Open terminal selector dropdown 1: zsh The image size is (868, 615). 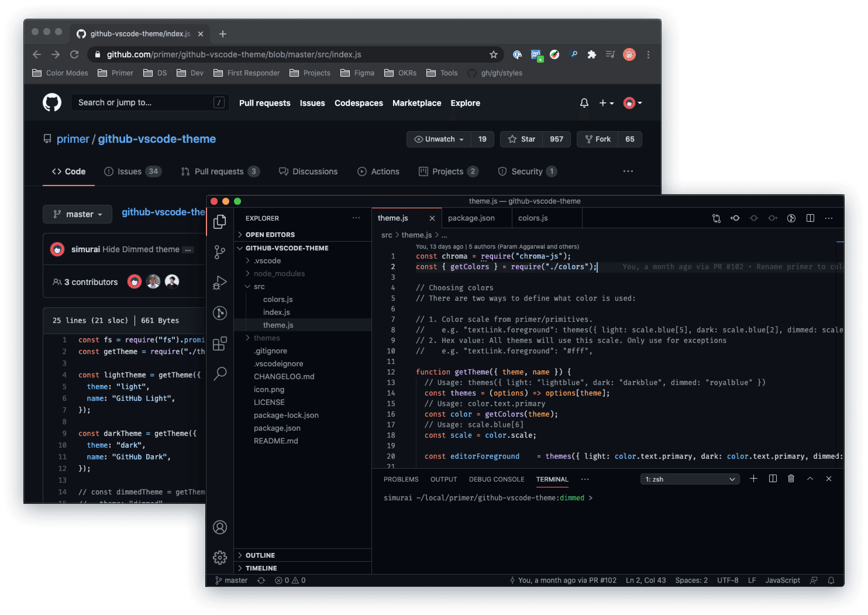coord(690,479)
